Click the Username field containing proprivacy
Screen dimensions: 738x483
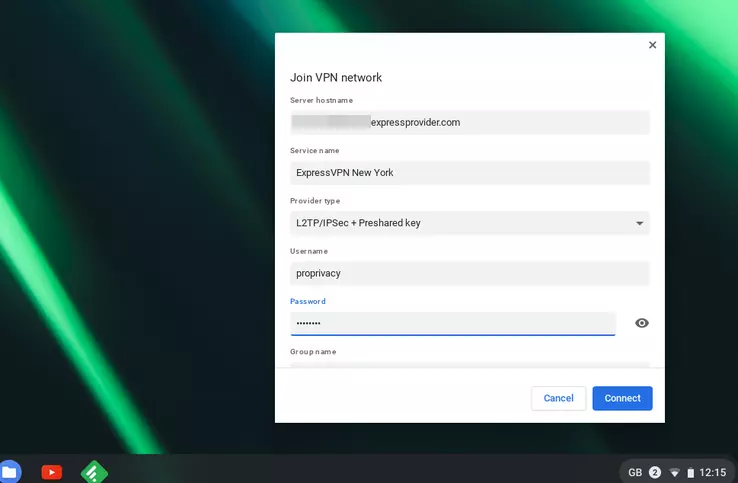click(470, 273)
